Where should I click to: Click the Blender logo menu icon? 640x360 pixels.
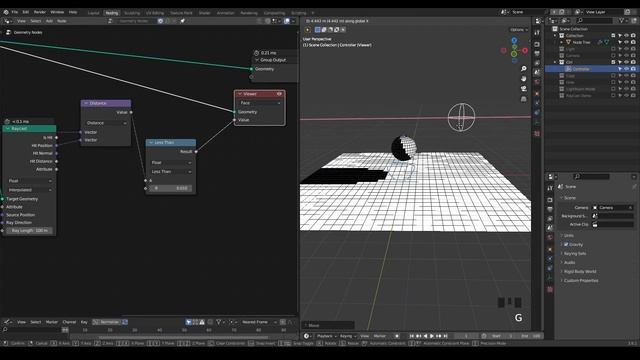coord(6,12)
